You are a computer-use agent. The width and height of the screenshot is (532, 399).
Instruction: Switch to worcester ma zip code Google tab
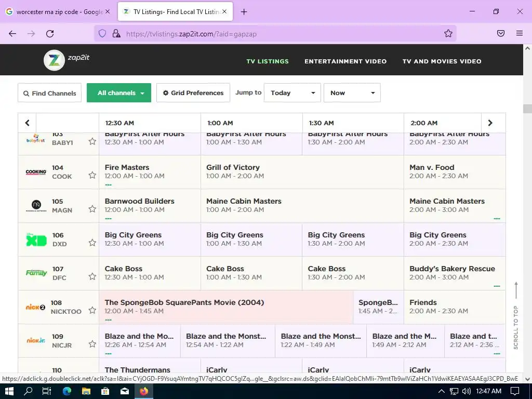coord(58,11)
